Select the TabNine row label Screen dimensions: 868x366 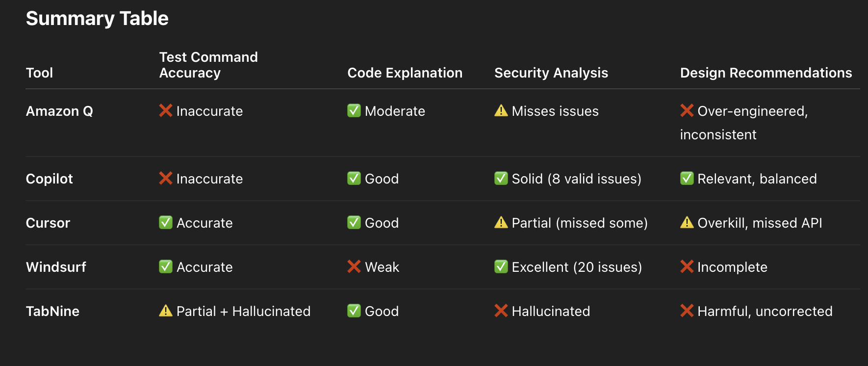pyautogui.click(x=52, y=311)
